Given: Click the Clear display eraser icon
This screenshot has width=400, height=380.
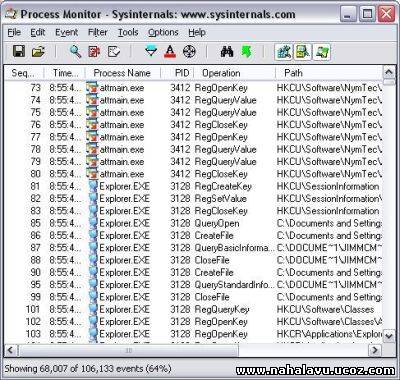Looking at the screenshot, I should [114, 52].
